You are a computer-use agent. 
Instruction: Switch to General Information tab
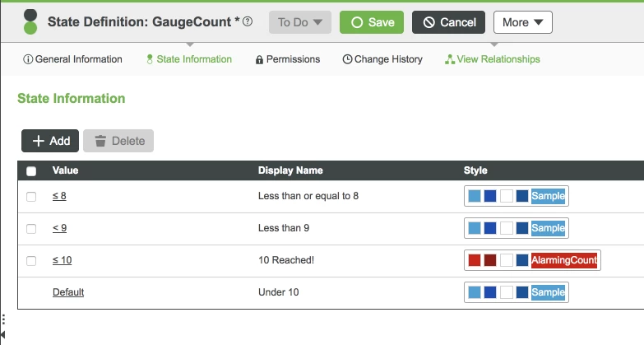tap(72, 59)
